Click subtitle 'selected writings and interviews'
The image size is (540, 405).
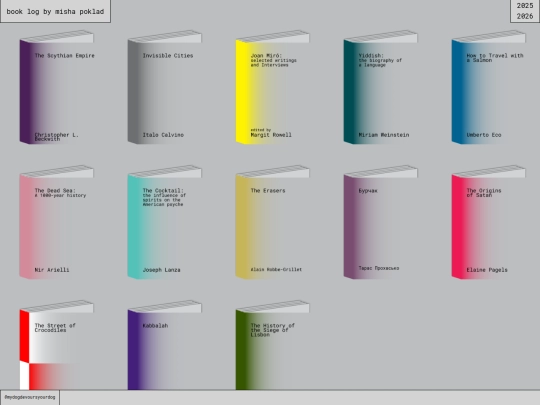[x=274, y=62]
